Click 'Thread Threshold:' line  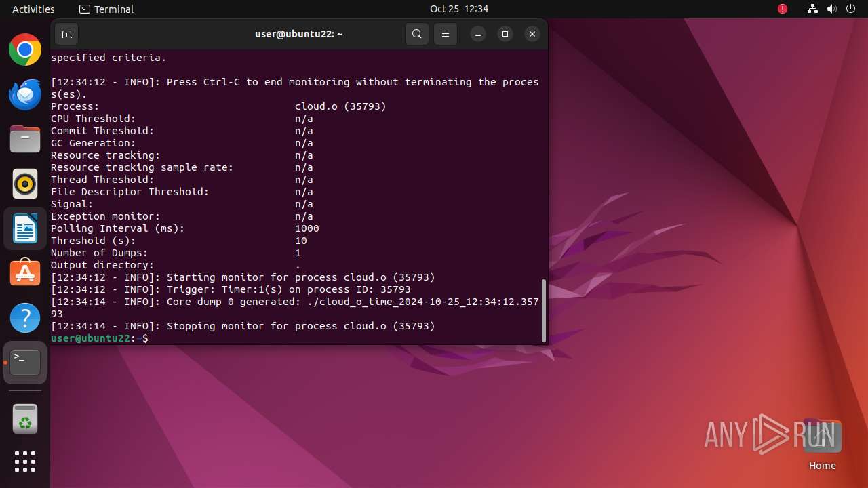pos(182,180)
